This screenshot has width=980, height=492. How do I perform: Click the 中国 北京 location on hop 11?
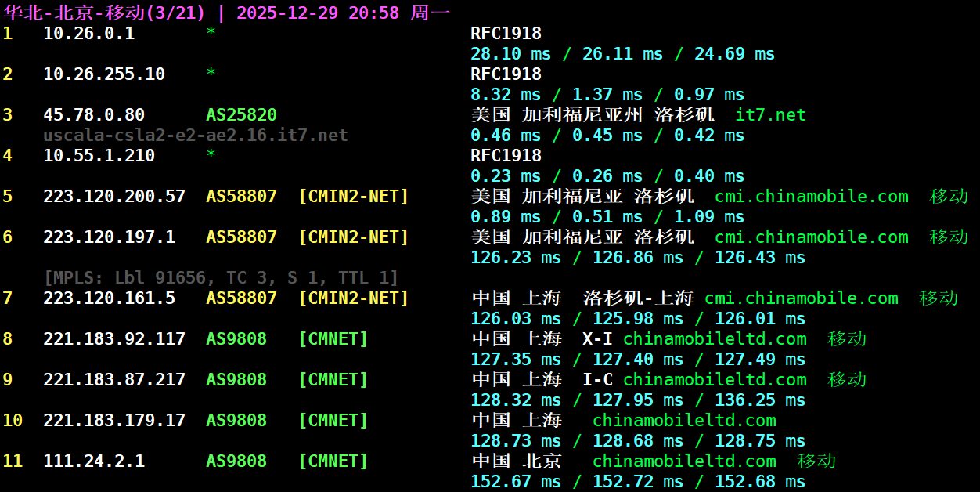pos(517,461)
